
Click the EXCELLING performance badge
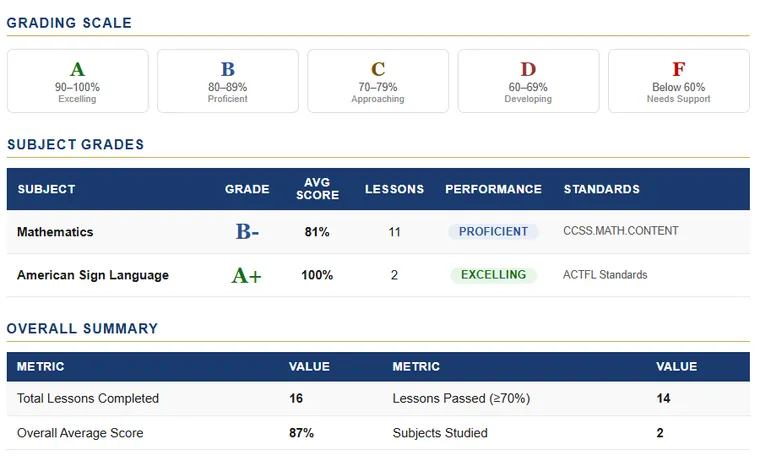[x=493, y=274]
